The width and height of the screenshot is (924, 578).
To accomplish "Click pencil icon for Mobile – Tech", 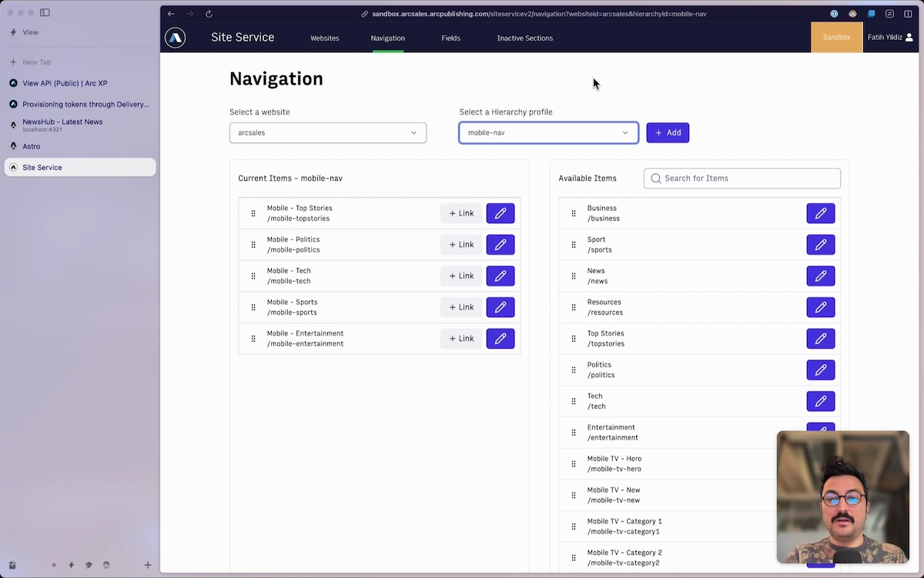I will (x=500, y=276).
